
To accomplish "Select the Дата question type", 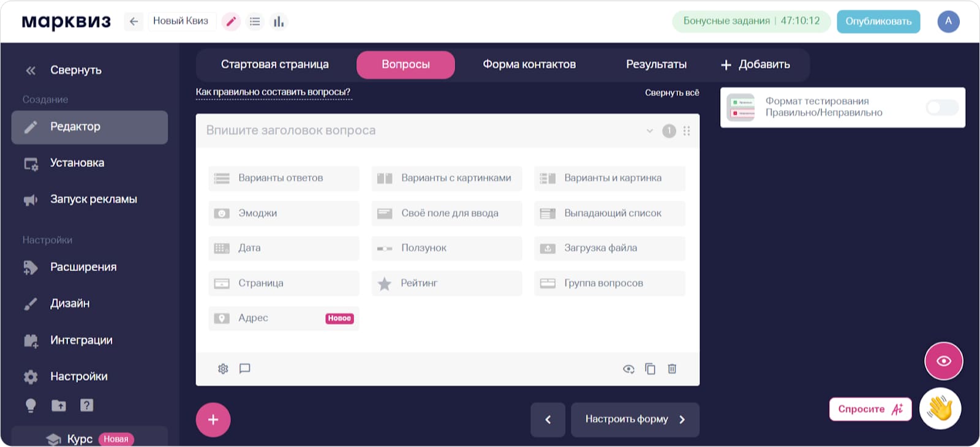I will point(284,248).
